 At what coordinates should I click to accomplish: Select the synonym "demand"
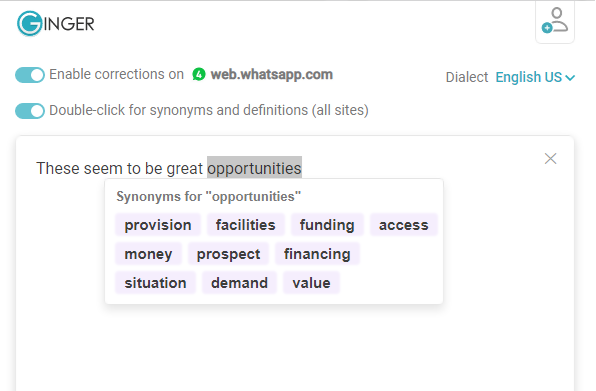pyautogui.click(x=239, y=283)
